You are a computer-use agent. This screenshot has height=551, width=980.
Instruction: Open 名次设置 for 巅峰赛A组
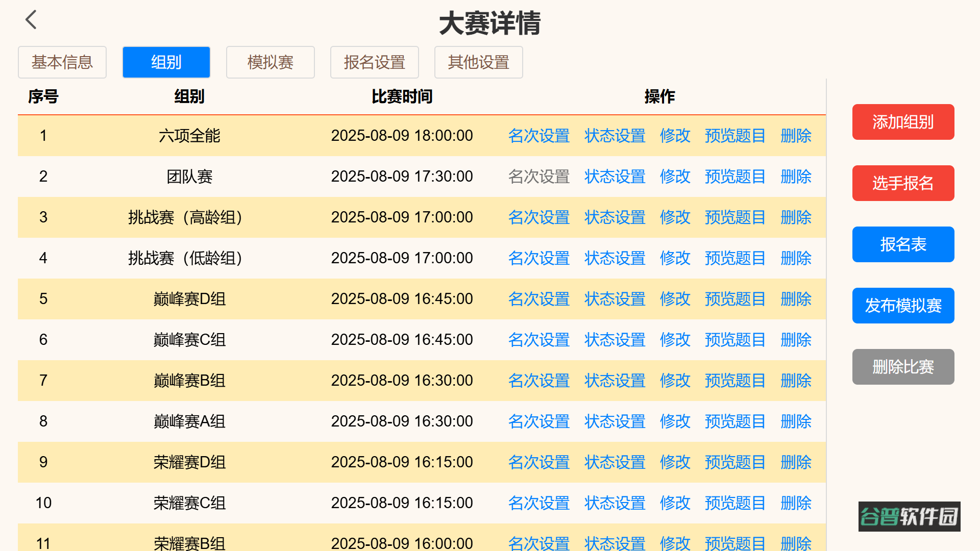pos(539,421)
